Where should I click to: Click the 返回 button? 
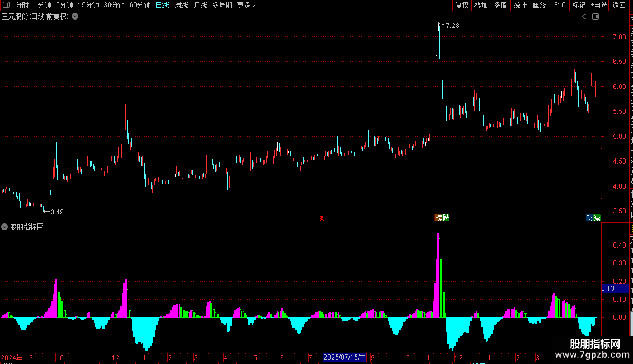[x=618, y=5]
